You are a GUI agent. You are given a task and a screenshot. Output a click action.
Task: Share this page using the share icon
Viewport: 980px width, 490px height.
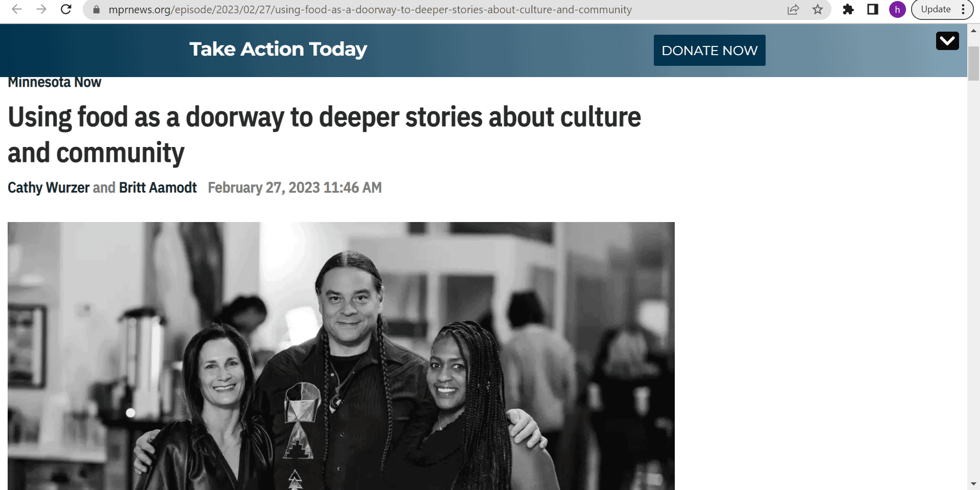tap(793, 9)
